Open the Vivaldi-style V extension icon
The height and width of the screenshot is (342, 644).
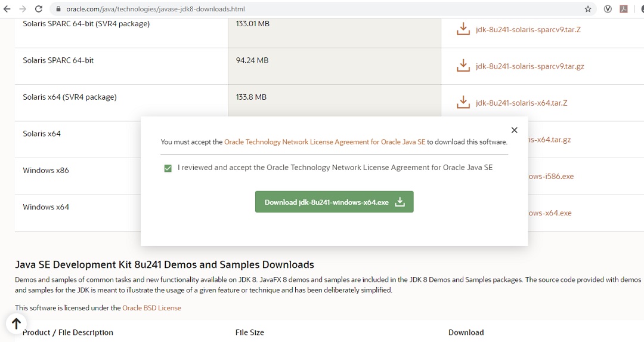point(608,8)
